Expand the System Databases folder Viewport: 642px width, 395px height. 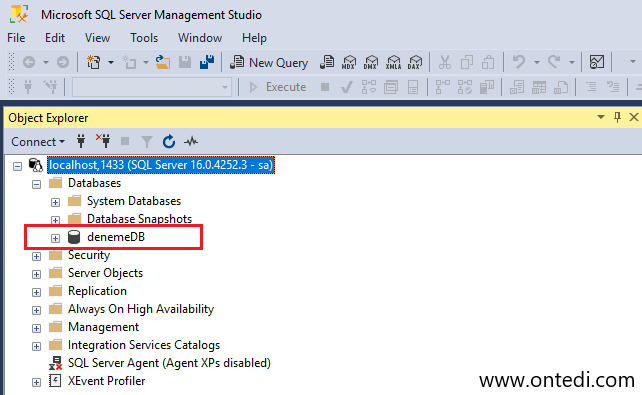[55, 202]
